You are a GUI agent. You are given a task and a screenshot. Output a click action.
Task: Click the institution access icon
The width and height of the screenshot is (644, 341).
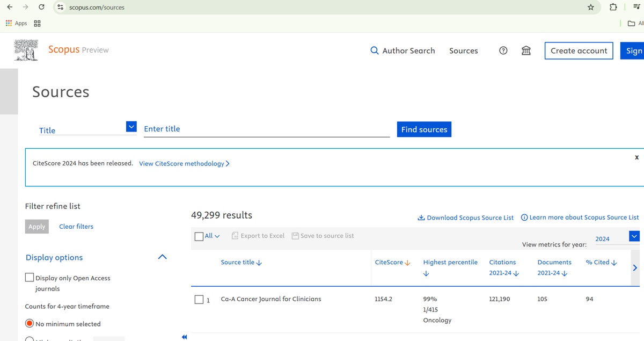(526, 50)
